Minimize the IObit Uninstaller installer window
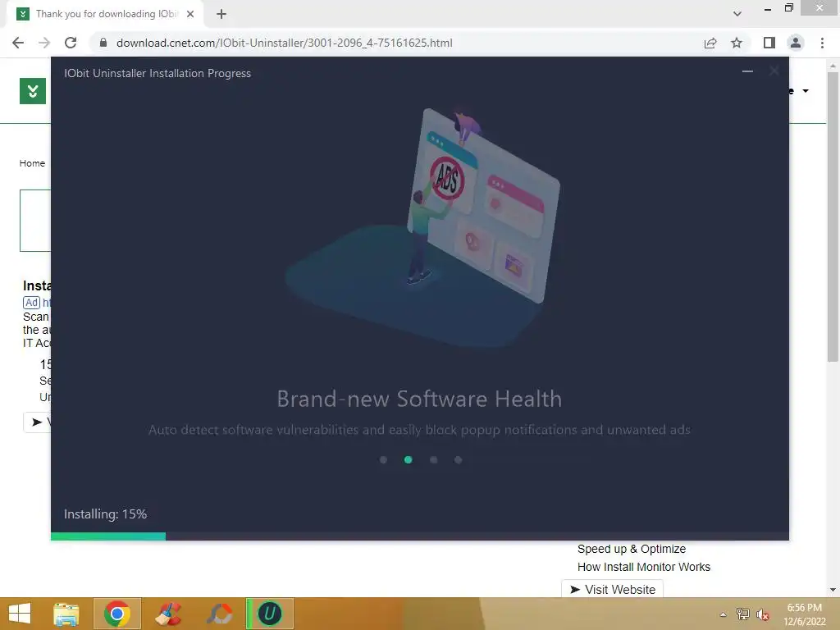 [747, 71]
